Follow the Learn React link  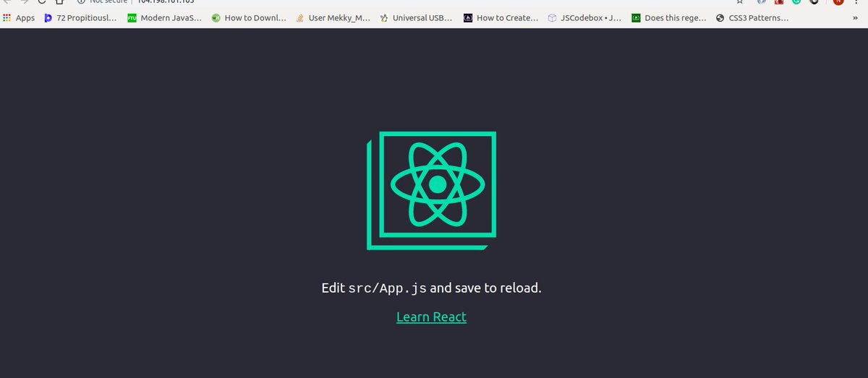coord(431,317)
